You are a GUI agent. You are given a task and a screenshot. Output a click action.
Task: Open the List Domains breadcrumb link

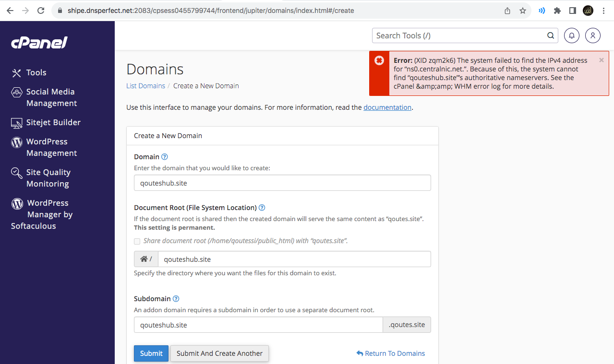tap(145, 86)
